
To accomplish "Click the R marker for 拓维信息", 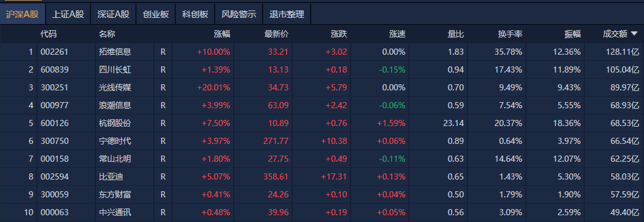I will [163, 52].
